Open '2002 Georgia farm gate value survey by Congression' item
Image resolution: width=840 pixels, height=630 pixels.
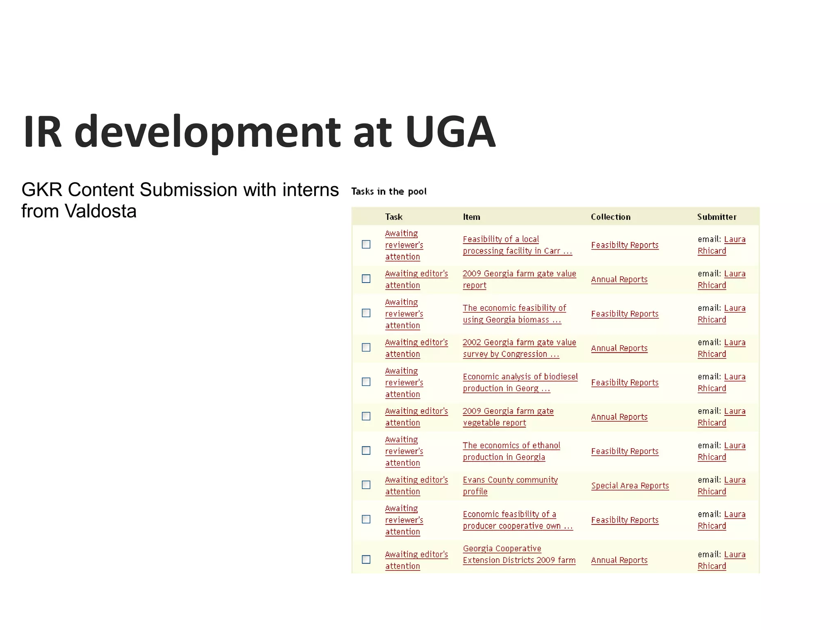[519, 348]
